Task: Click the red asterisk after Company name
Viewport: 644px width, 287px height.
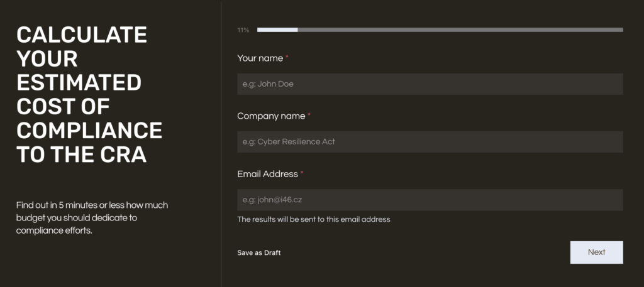Action: pyautogui.click(x=309, y=116)
